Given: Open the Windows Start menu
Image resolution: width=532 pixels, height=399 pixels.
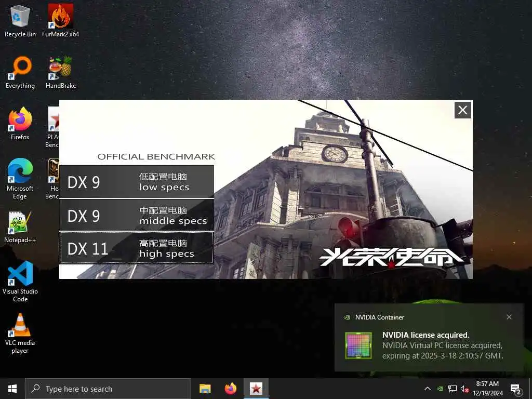Looking at the screenshot, I should coord(12,389).
